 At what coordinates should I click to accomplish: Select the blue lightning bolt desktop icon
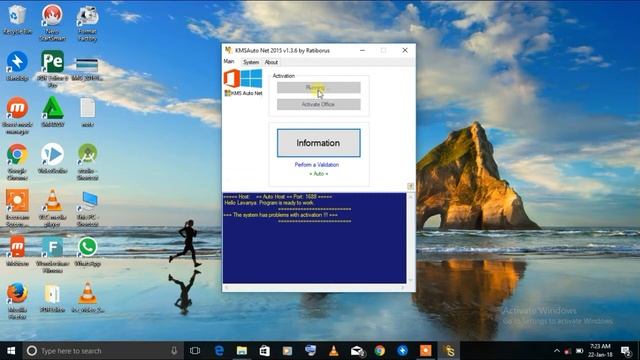click(x=17, y=65)
